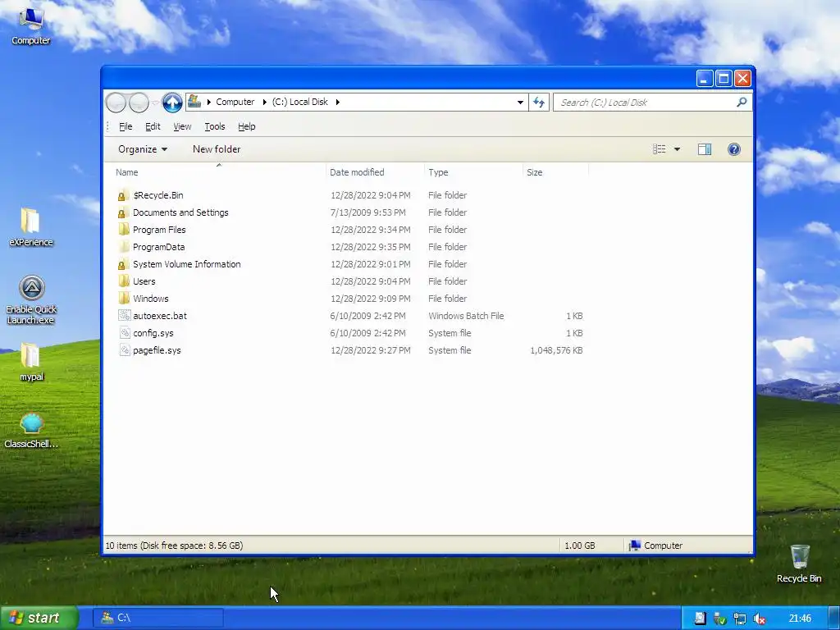Select the mypal desktop folder

click(x=31, y=362)
